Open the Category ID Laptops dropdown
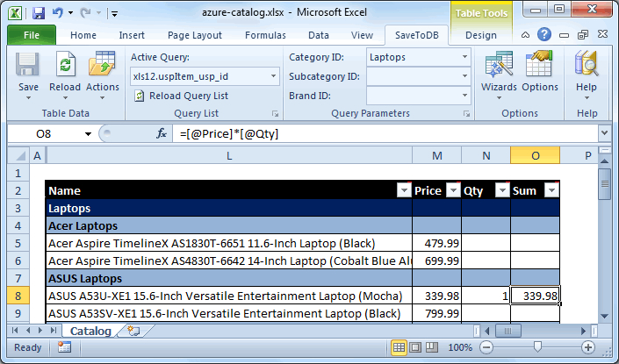 [464, 57]
